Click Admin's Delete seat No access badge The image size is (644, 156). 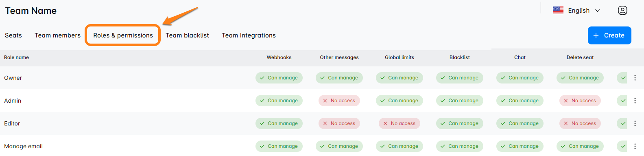[x=580, y=101]
